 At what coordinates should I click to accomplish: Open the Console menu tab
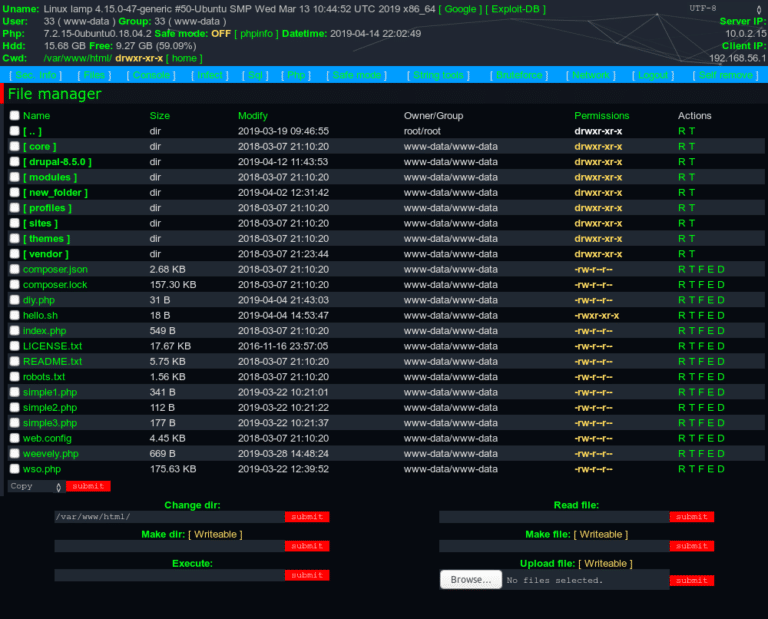pos(153,75)
